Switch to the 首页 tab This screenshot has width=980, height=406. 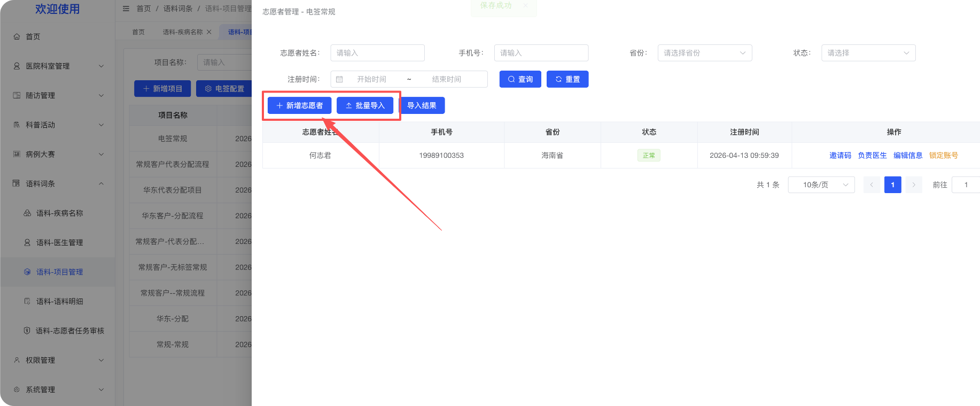(138, 32)
